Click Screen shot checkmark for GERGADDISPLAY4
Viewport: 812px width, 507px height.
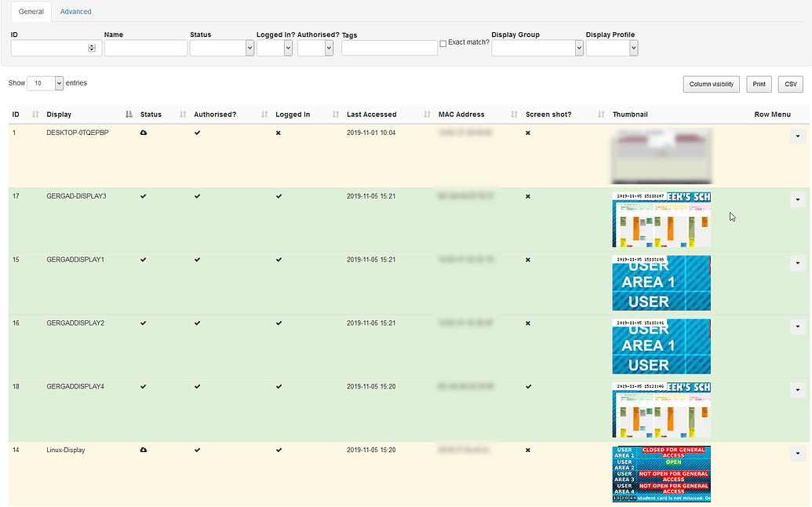(x=528, y=386)
